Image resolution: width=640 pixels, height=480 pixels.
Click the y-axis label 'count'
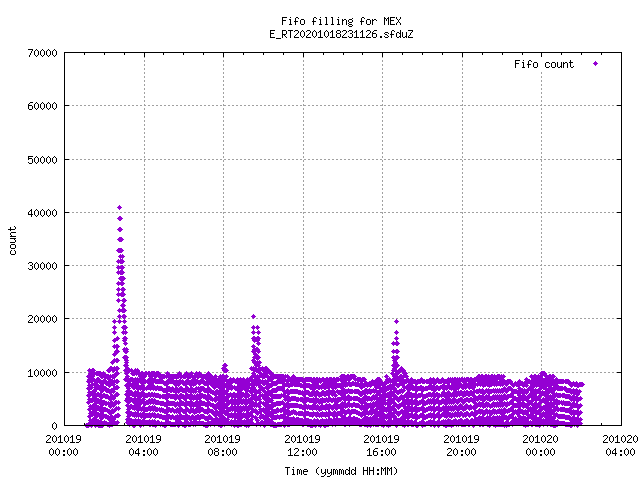click(x=13, y=241)
